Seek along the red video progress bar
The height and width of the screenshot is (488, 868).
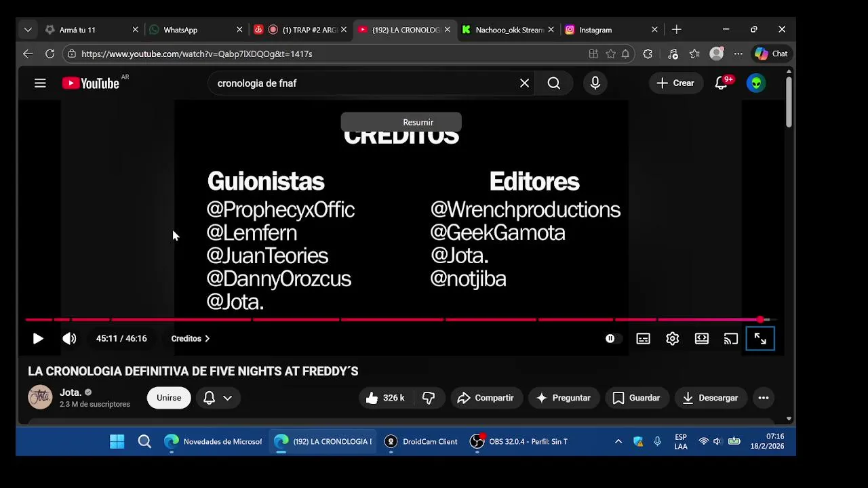[401, 319]
